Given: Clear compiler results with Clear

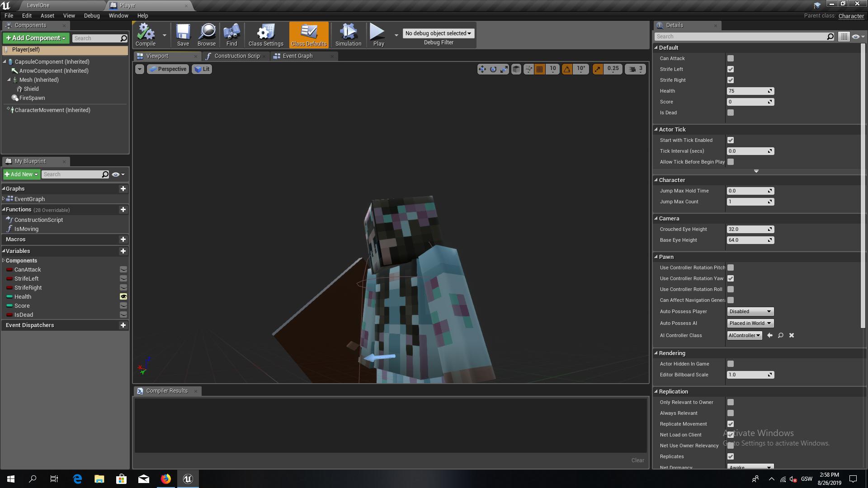Looking at the screenshot, I should 637,460.
